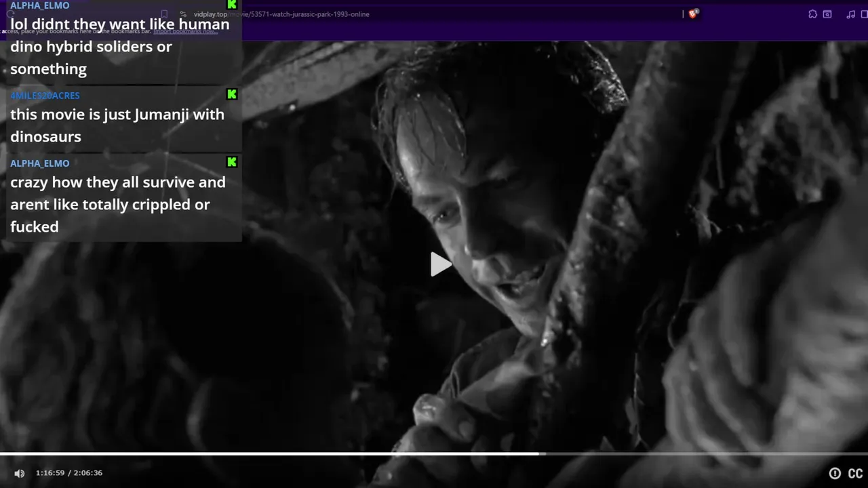Click the message 'lol didnt they want like human'
Screen dimensions: 868x488
[120, 46]
